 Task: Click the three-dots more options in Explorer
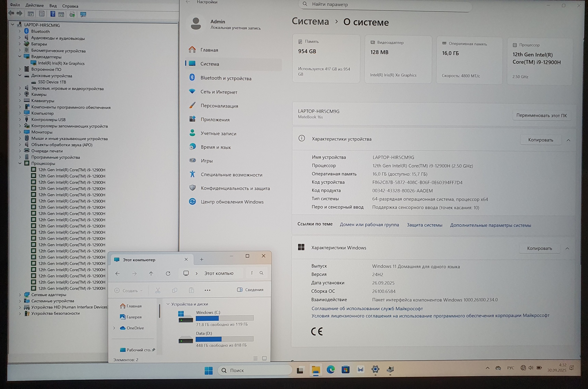click(207, 290)
